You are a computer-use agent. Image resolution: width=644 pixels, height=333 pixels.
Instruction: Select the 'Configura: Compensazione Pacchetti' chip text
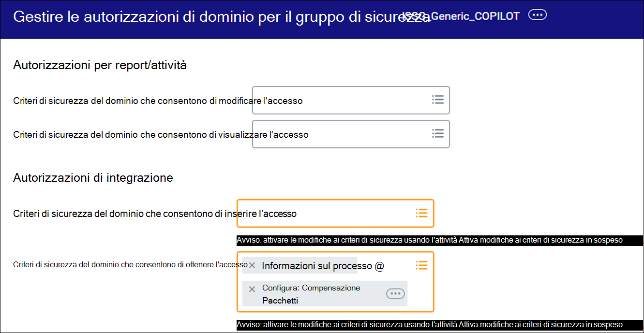click(x=311, y=294)
